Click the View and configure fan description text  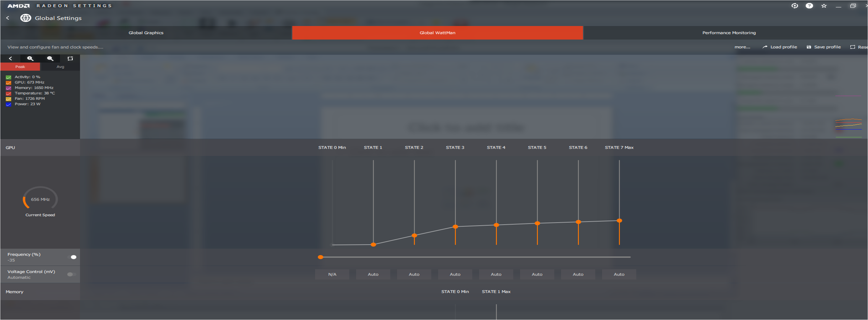[55, 47]
